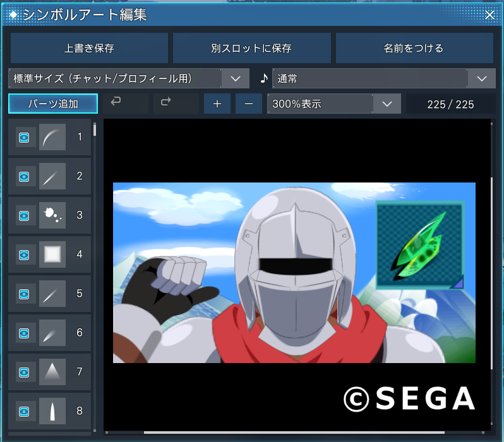Screen dimensions: 504x442
Task: Zoom in with the plus button
Action: tap(217, 104)
